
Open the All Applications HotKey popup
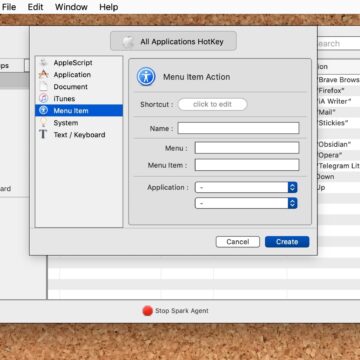click(x=173, y=41)
